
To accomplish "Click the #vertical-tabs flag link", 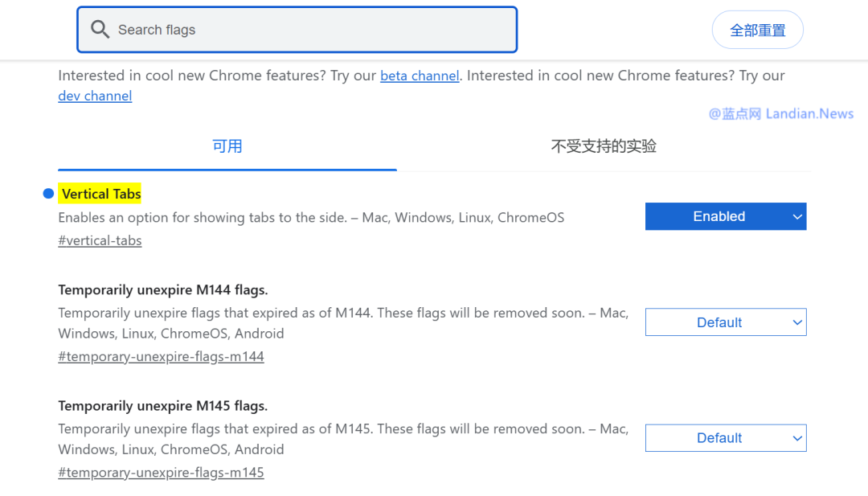I will [100, 240].
